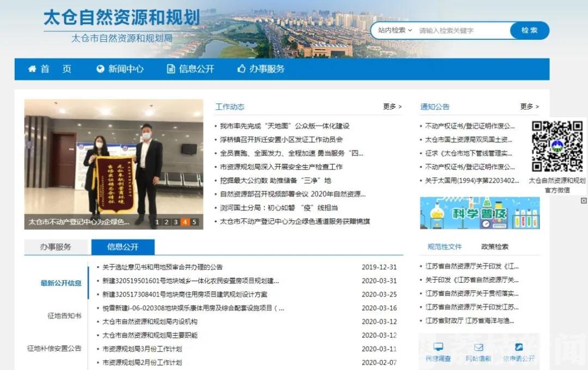Click the thumbs-up icon beside 办事服务
This screenshot has height=370, width=588.
click(x=241, y=68)
